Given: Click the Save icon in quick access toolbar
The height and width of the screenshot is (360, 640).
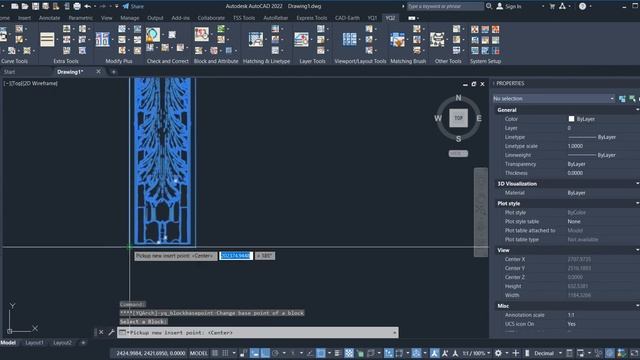Looking at the screenshot, I should point(36,6).
